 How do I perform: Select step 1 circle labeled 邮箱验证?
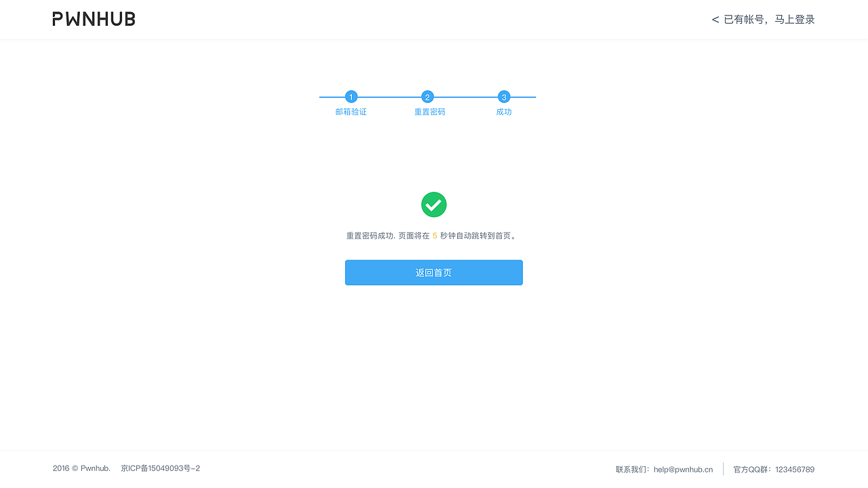tap(351, 97)
